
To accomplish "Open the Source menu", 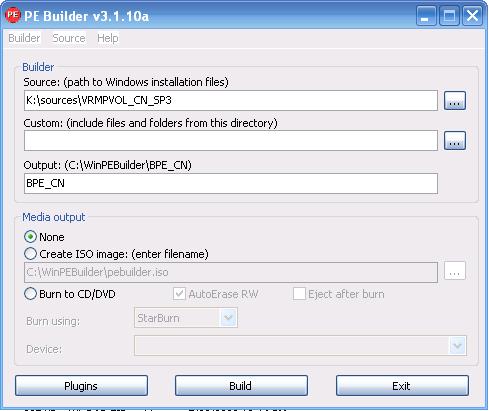I will [69, 38].
